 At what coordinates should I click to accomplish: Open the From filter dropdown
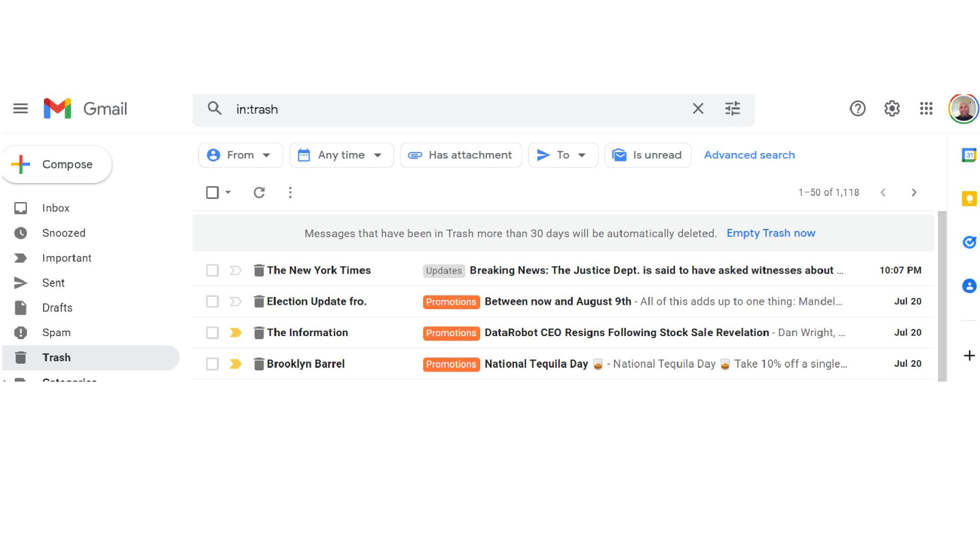(x=241, y=156)
